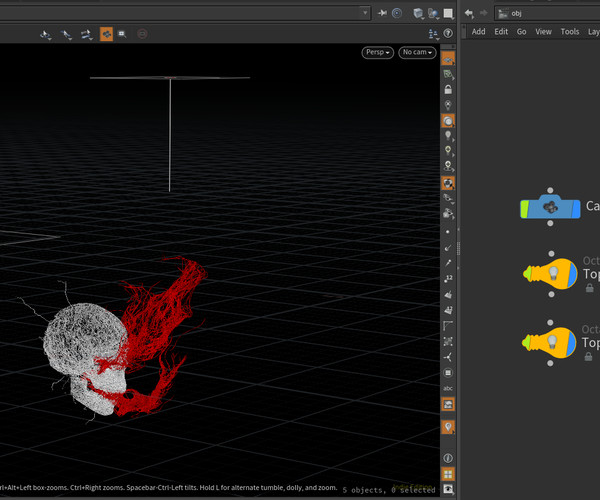Open the Tools menu
This screenshot has width=600, height=500.
[x=569, y=32]
